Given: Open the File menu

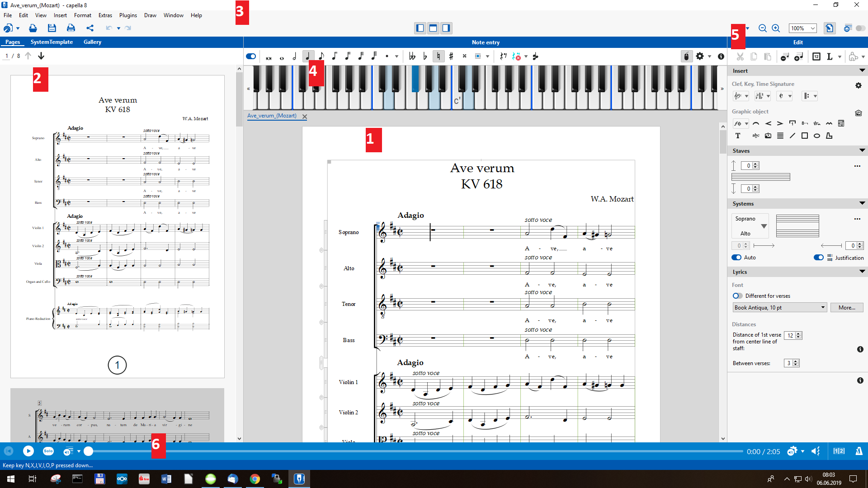Looking at the screenshot, I should 8,15.
